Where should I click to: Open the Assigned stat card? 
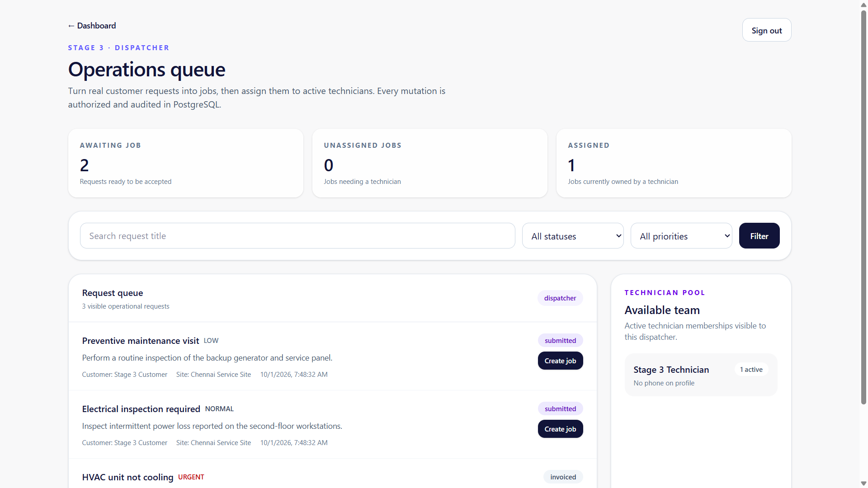coord(674,163)
